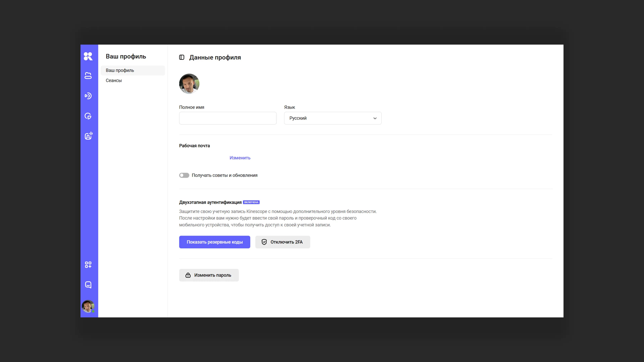
Task: Open the Язык dropdown showing Русский
Action: pyautogui.click(x=333, y=118)
